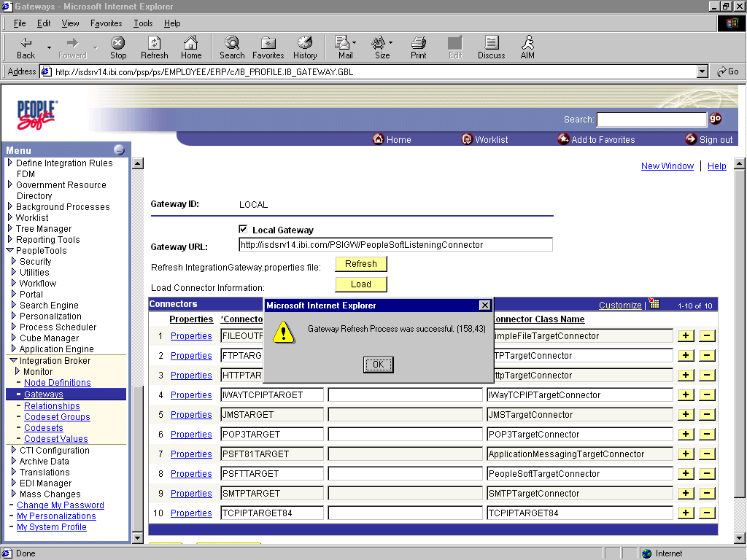The height and width of the screenshot is (560, 747).
Task: Delete the PSFTTARGET connector row
Action: point(707,473)
